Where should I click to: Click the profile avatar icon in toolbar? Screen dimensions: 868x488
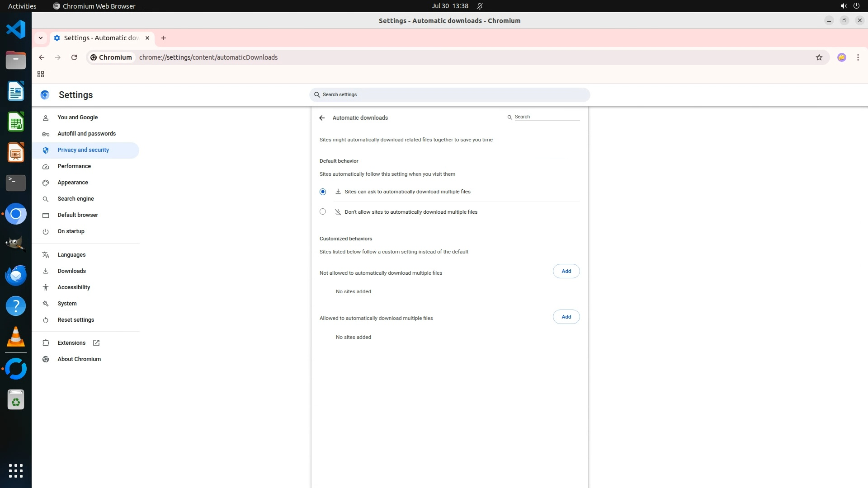pyautogui.click(x=841, y=57)
